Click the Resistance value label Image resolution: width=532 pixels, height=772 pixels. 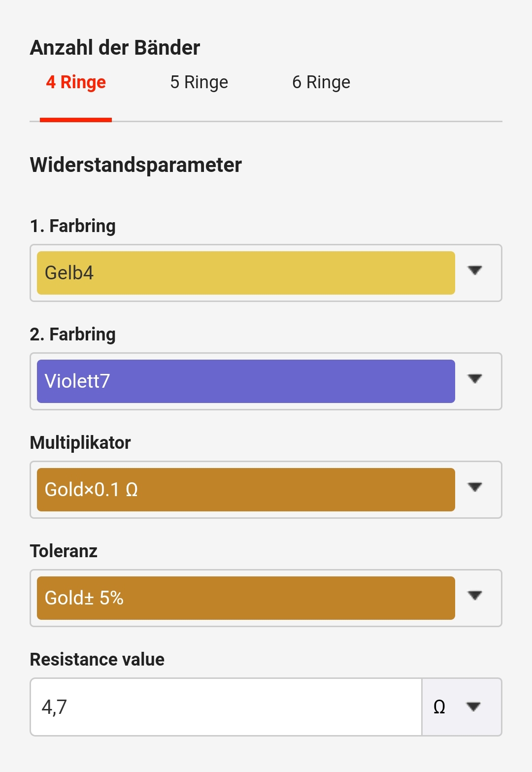click(97, 659)
